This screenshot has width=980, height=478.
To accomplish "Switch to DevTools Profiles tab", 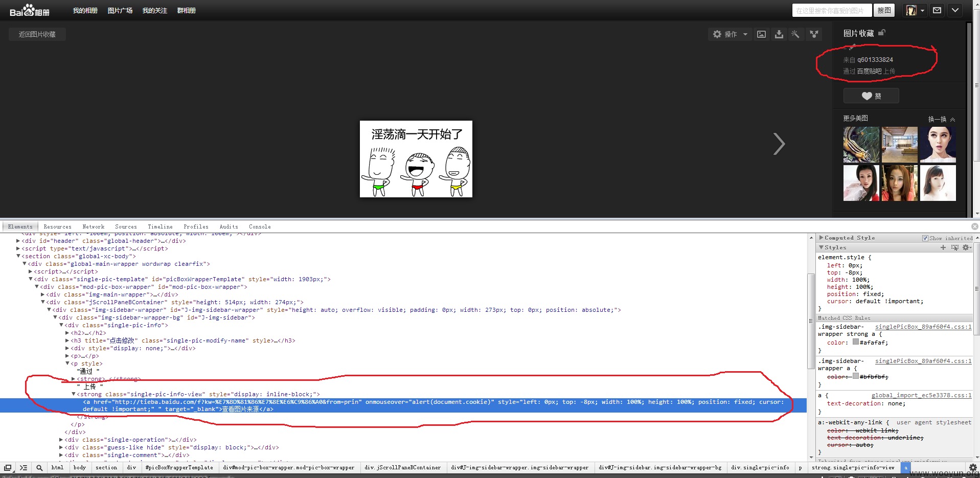I will click(x=196, y=226).
